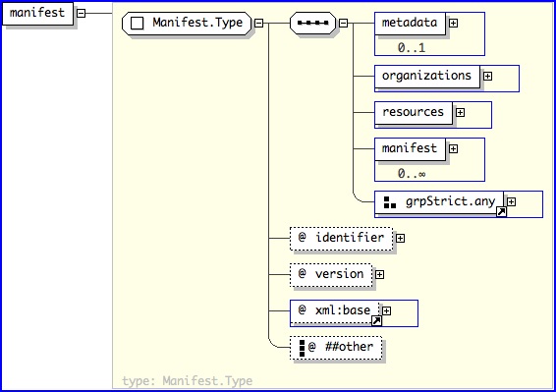556x392 pixels.
Task: Select the organizations element box
Action: click(x=427, y=77)
